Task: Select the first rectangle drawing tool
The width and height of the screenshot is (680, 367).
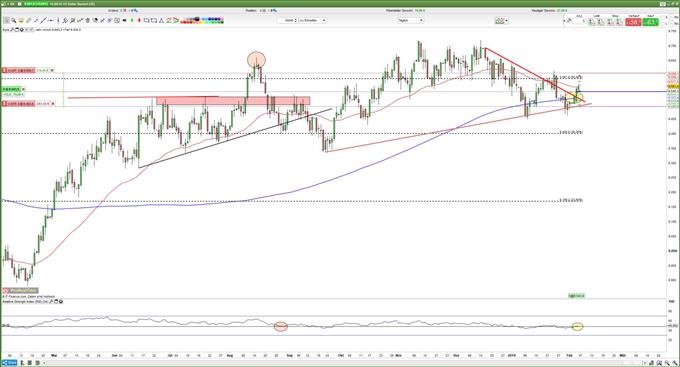Action: pyautogui.click(x=147, y=20)
